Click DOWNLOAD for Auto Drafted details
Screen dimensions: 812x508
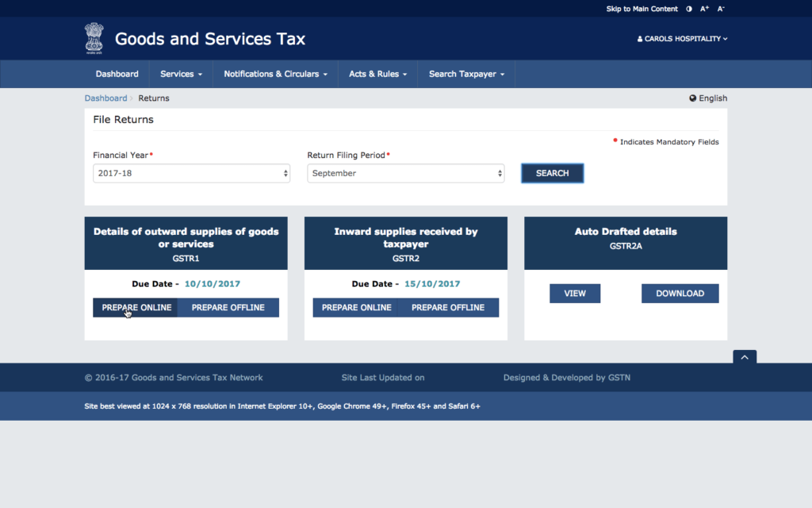[x=680, y=293]
